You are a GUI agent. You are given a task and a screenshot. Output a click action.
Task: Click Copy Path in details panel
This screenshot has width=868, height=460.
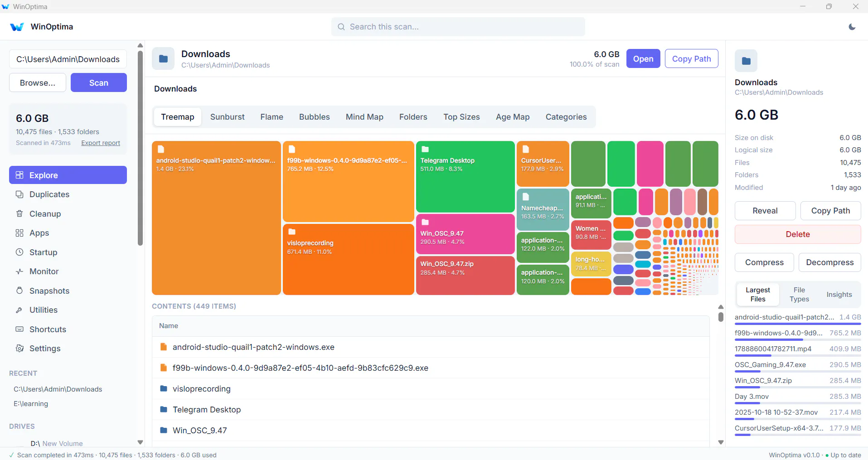(x=831, y=211)
